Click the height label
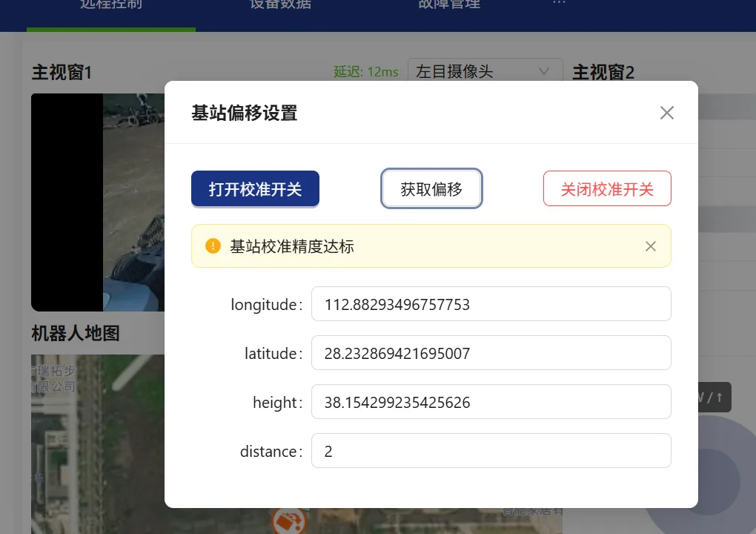Viewport: 756px width, 534px height. [278, 402]
